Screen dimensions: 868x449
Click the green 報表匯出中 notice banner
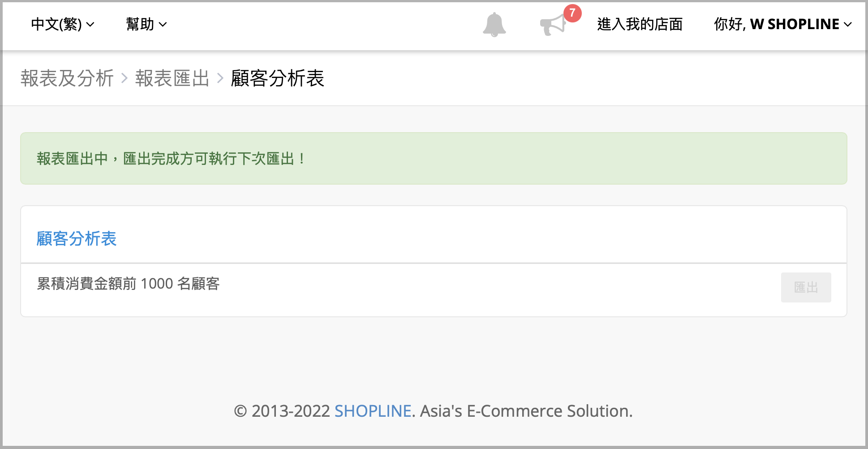tap(434, 159)
